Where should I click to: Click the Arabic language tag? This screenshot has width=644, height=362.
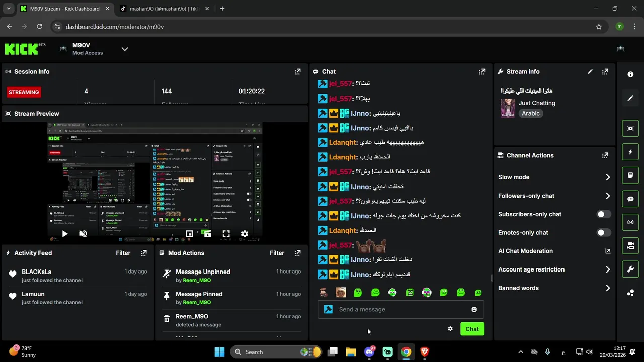click(x=531, y=114)
